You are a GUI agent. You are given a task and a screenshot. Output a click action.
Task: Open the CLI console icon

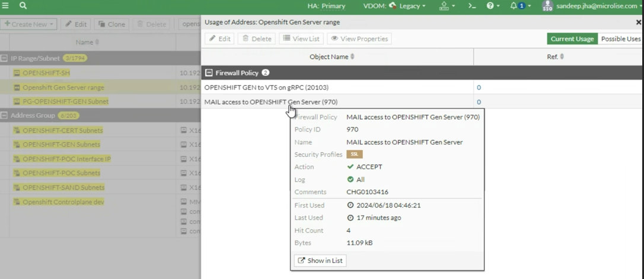point(472,6)
